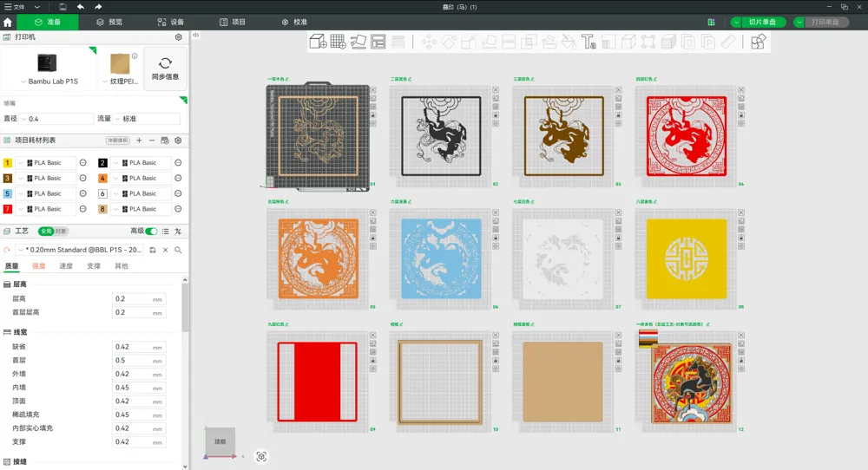Image resolution: width=868 pixels, height=470 pixels.
Task: Edit filament 1 preset icon
Action: [83, 162]
